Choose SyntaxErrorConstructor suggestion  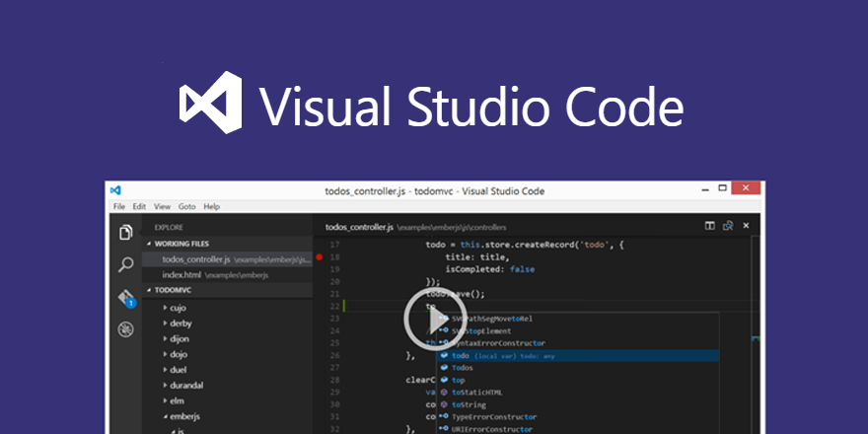(578, 343)
